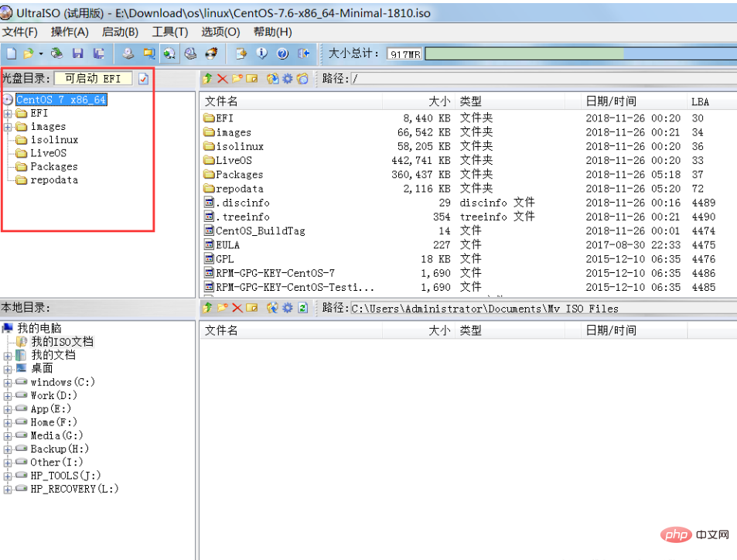Click the disc path field showing /

544,79
